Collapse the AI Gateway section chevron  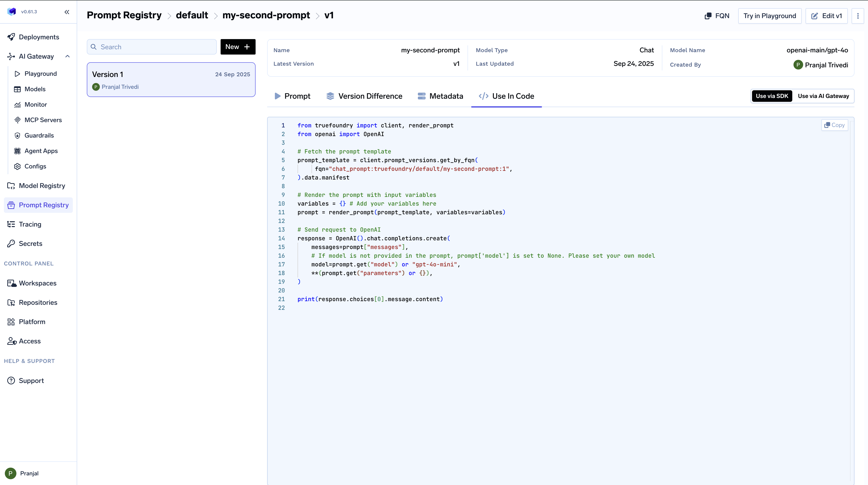click(x=68, y=56)
